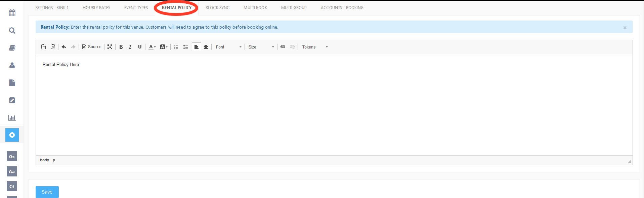Insert a numbered list
The width and height of the screenshot is (644, 198).
176,47
